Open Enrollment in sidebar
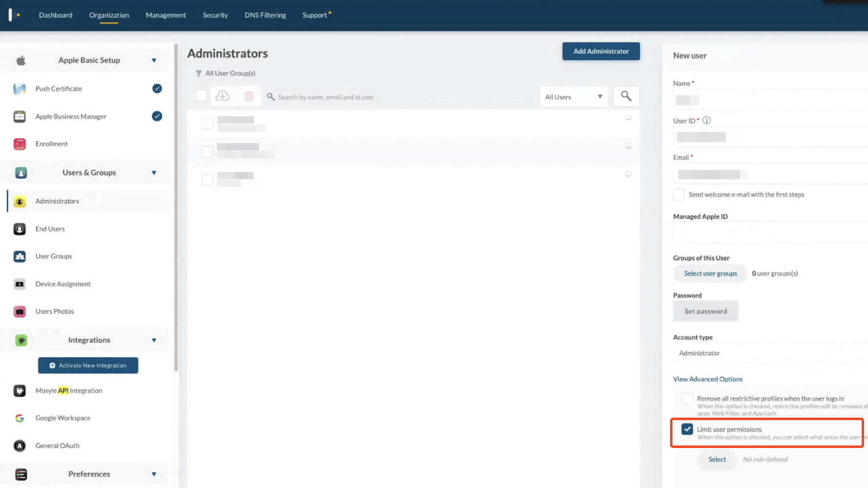 click(51, 144)
